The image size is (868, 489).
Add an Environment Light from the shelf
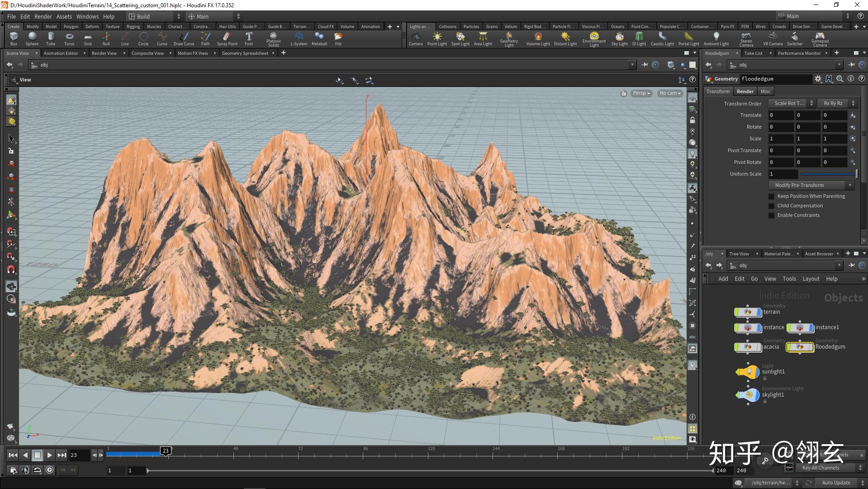click(x=593, y=39)
